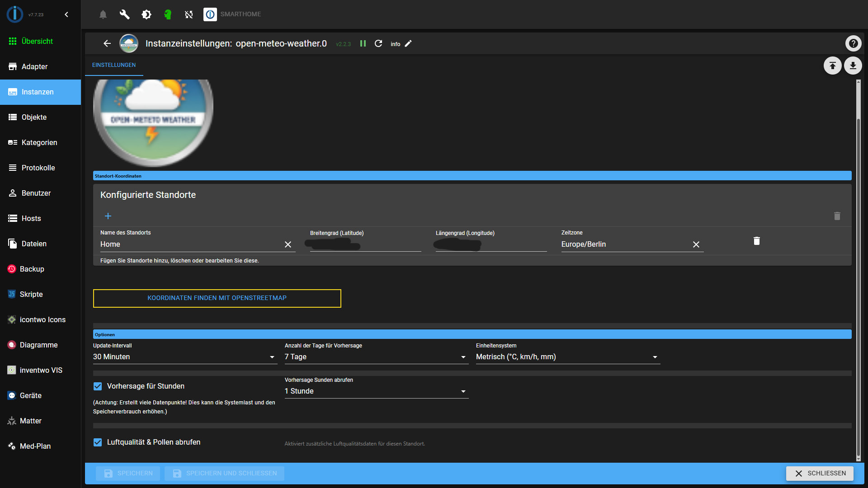Open the wrench maintenance settings icon

pos(124,14)
